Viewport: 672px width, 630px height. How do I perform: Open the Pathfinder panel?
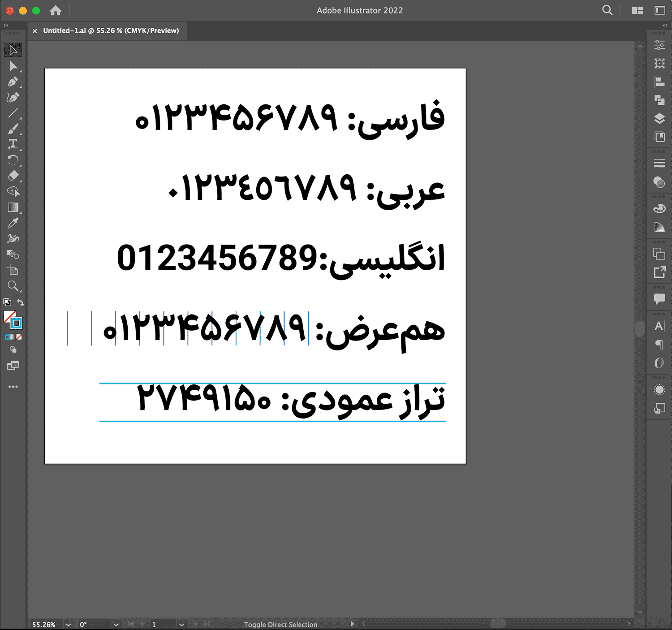659,100
